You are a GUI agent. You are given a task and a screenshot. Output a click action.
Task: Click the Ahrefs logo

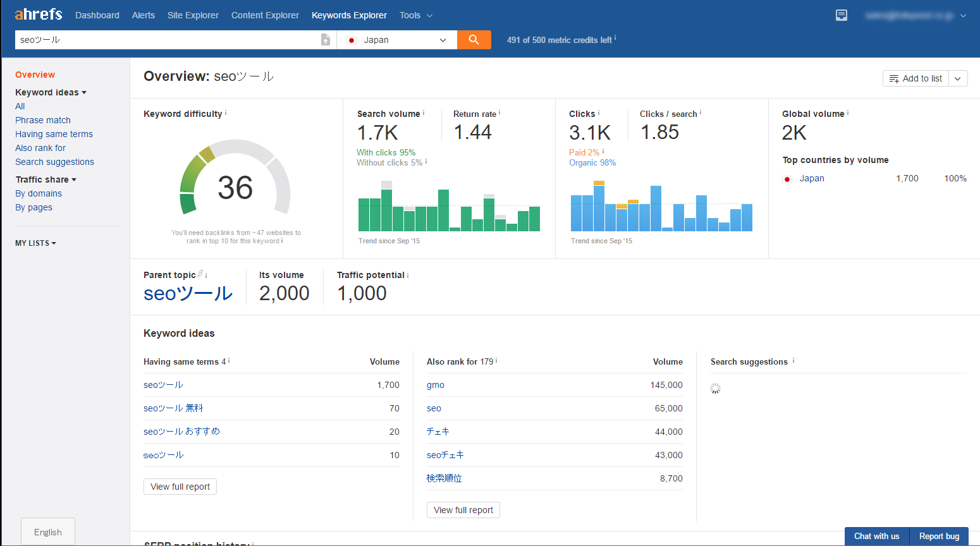(39, 14)
